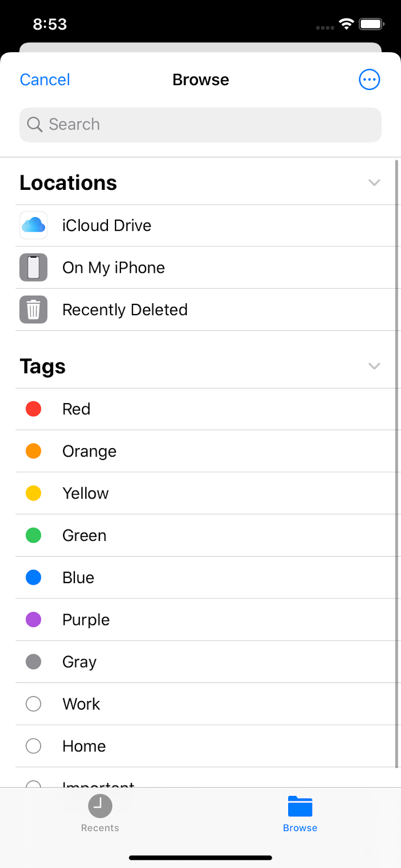Pick the Blue tag color dot
Image resolution: width=401 pixels, height=868 pixels.
coord(34,577)
